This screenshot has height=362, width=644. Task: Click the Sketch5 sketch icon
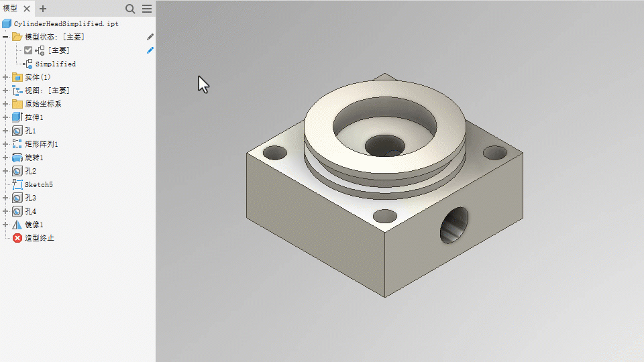pos(17,184)
